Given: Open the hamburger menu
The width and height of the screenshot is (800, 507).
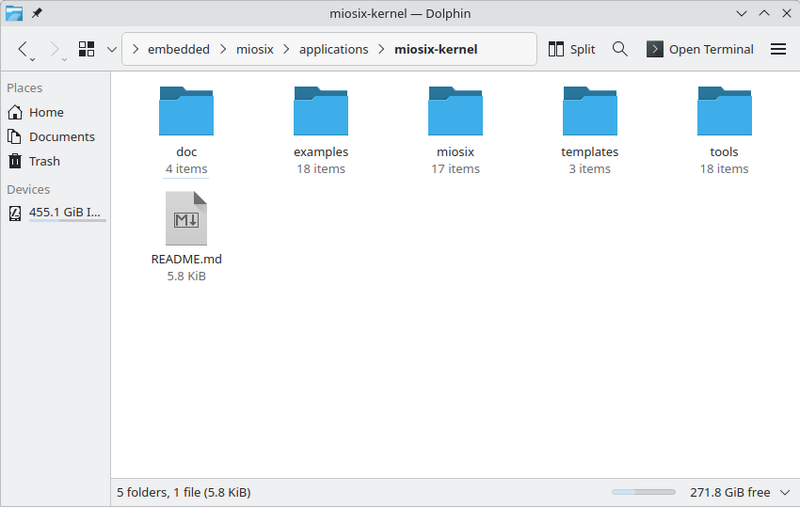Looking at the screenshot, I should click(x=778, y=49).
